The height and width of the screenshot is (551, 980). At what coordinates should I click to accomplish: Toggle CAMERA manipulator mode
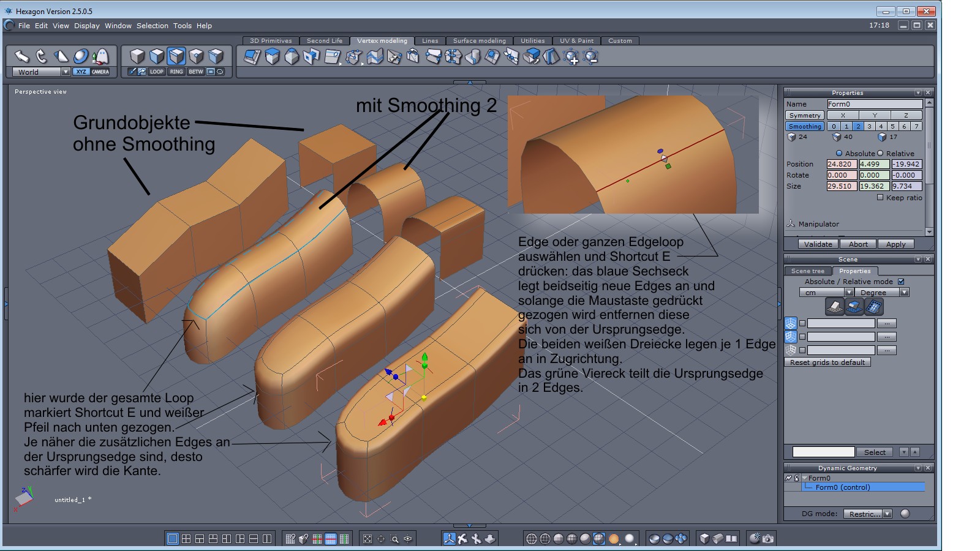tap(100, 72)
